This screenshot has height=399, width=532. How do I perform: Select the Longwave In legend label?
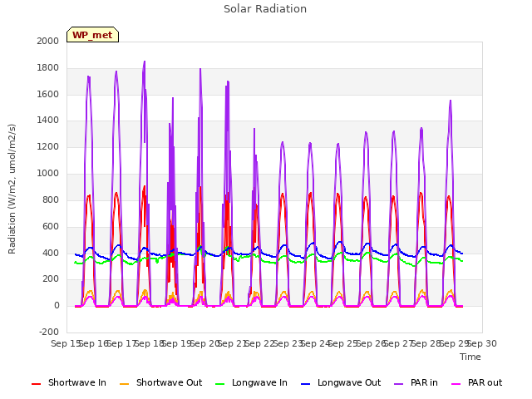(x=259, y=382)
